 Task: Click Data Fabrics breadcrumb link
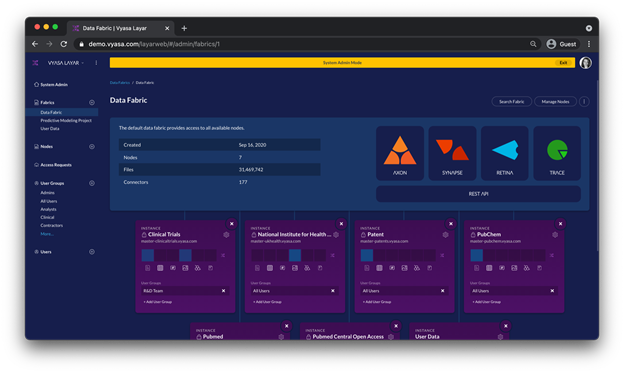click(x=120, y=83)
